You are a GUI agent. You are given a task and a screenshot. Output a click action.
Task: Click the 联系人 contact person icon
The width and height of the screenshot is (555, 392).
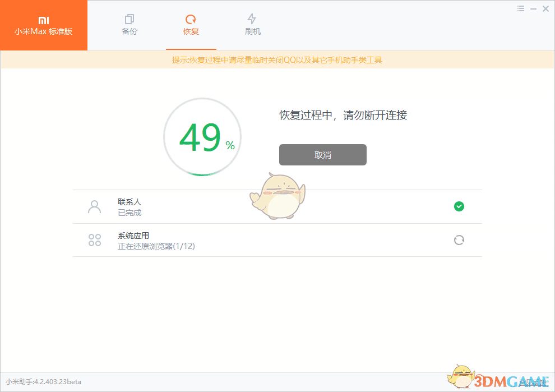click(x=94, y=206)
